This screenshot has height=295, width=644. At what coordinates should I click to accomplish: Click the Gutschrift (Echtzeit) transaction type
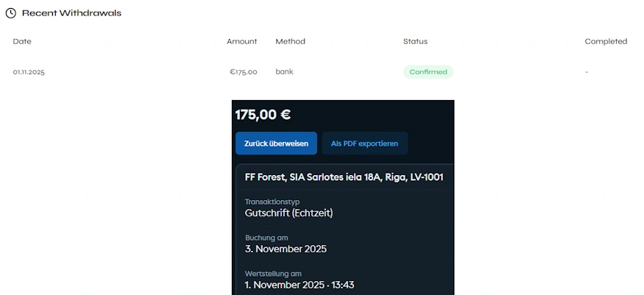point(289,213)
